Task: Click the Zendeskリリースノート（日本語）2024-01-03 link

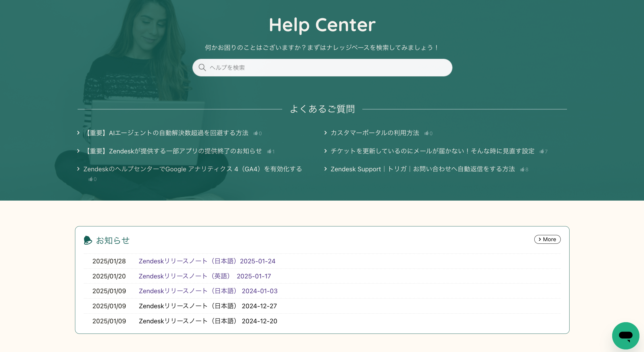Action: [x=208, y=291]
